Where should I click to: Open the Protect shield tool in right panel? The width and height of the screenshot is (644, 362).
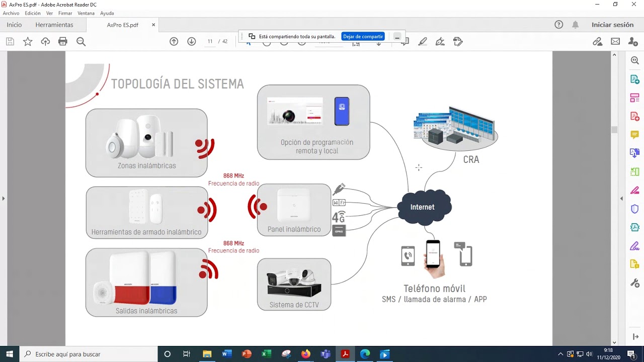coord(635,209)
